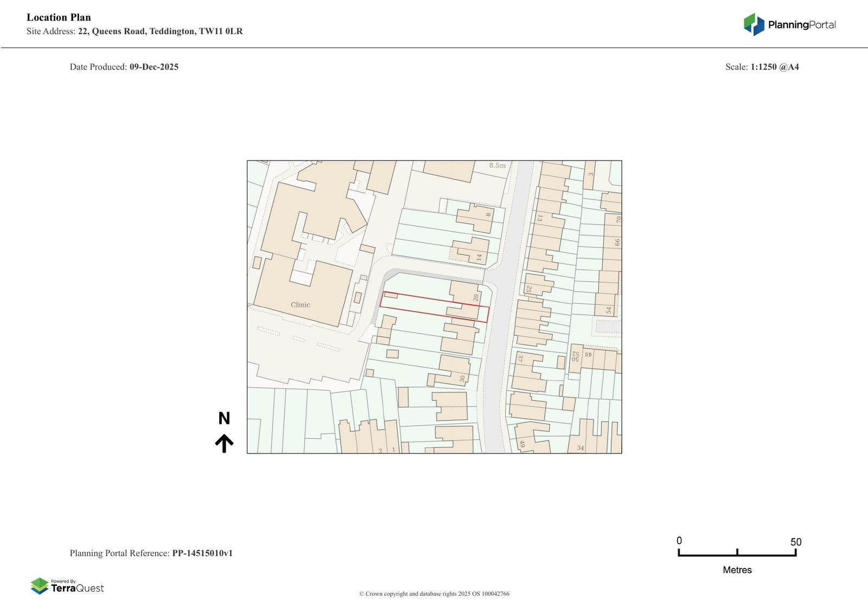
Task: Click the PlanningPortal logo icon
Action: tap(754, 24)
